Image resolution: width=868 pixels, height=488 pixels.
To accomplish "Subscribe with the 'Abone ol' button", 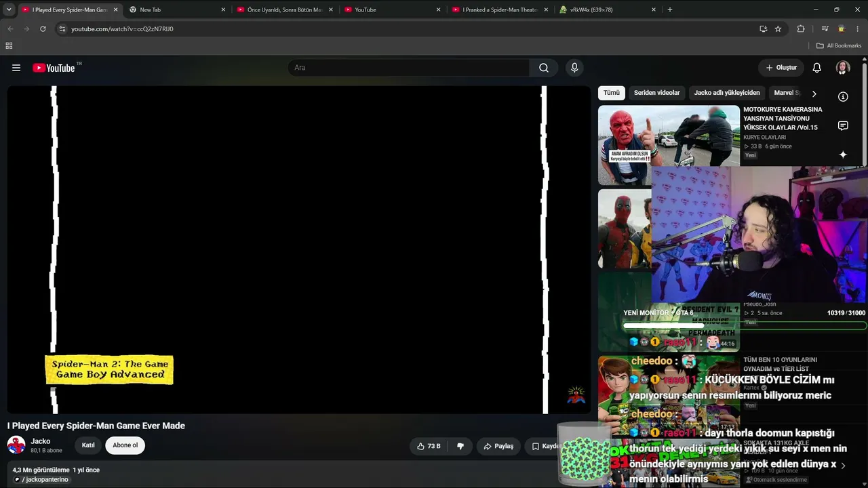I will (x=125, y=445).
